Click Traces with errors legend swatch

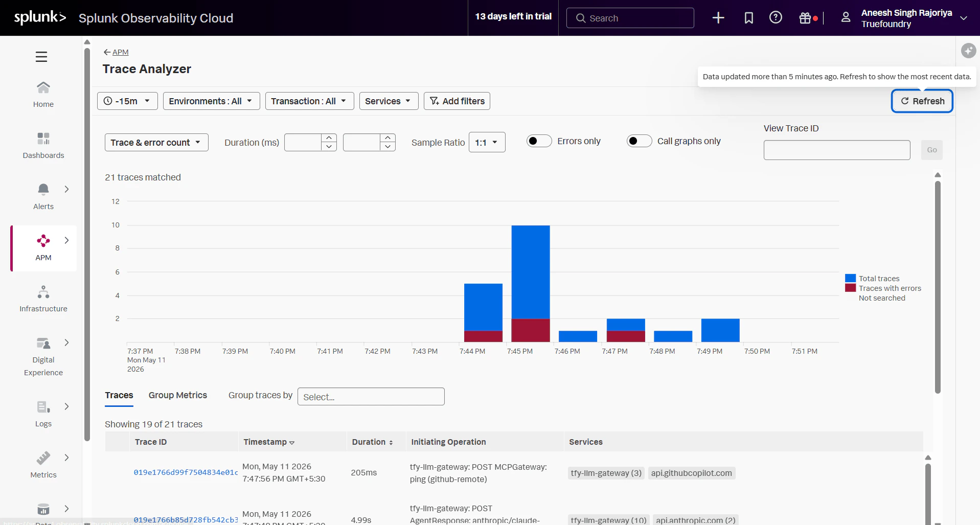pyautogui.click(x=850, y=288)
